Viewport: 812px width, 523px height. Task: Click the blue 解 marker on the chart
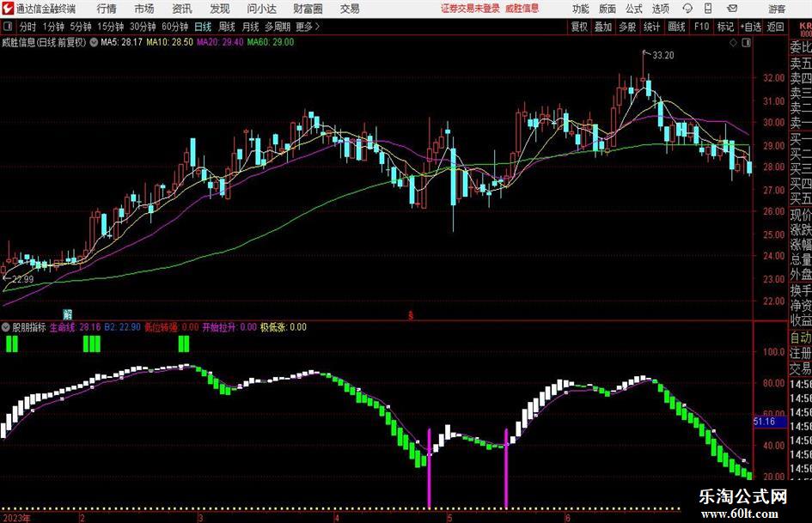click(x=67, y=314)
